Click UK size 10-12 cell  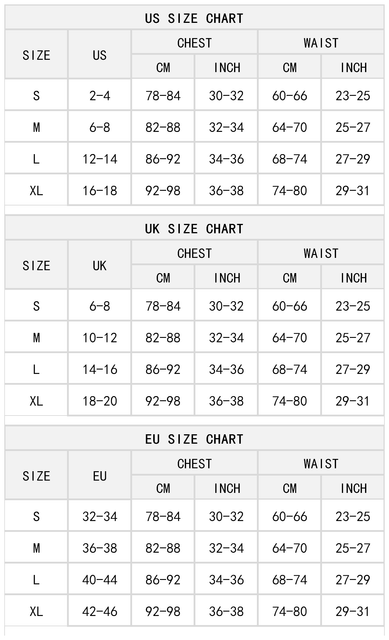coord(100,338)
